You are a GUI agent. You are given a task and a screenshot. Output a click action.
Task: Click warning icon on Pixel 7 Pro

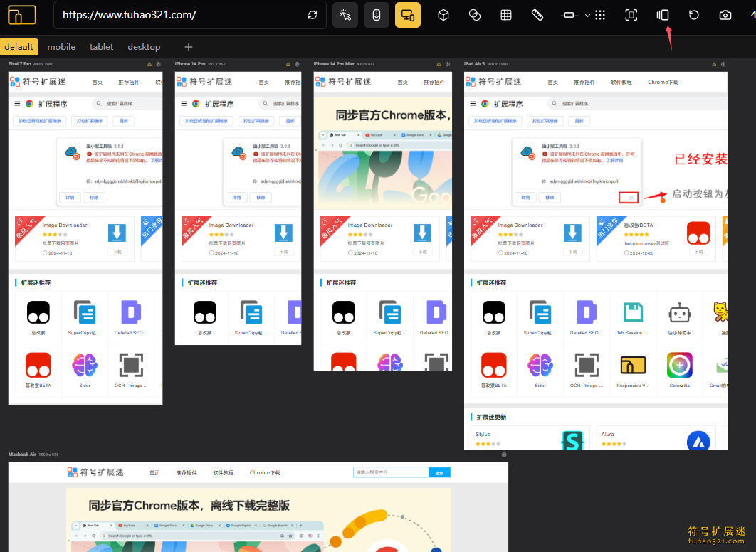(x=149, y=64)
